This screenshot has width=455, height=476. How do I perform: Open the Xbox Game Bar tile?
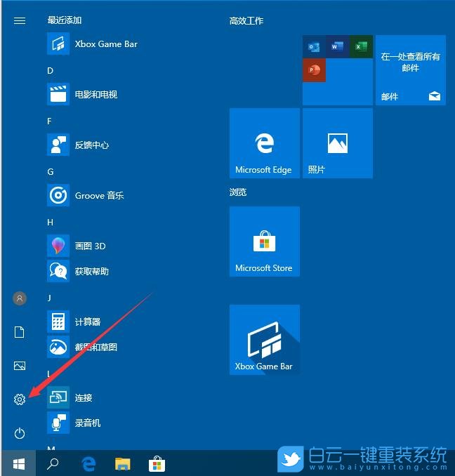(x=265, y=340)
